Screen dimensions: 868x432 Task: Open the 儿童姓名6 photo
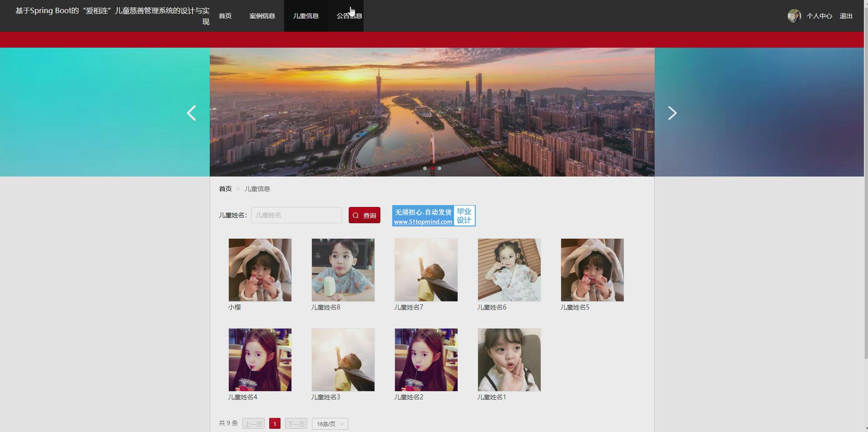509,270
